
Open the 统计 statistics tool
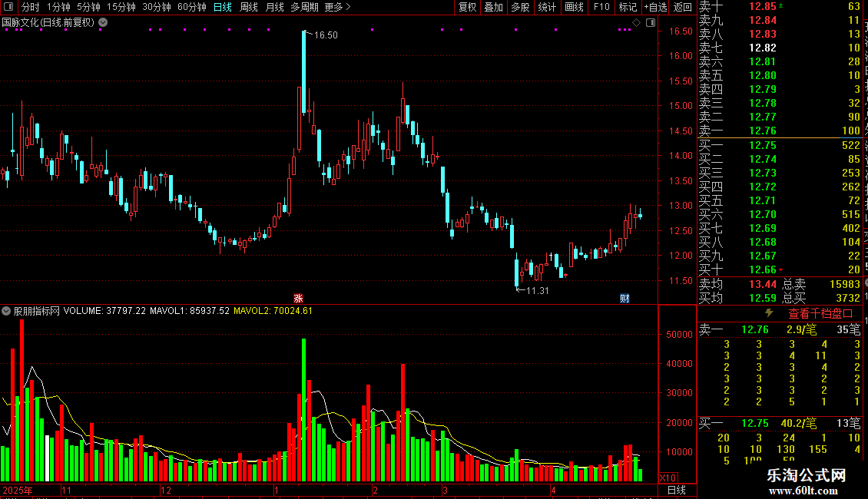point(547,7)
